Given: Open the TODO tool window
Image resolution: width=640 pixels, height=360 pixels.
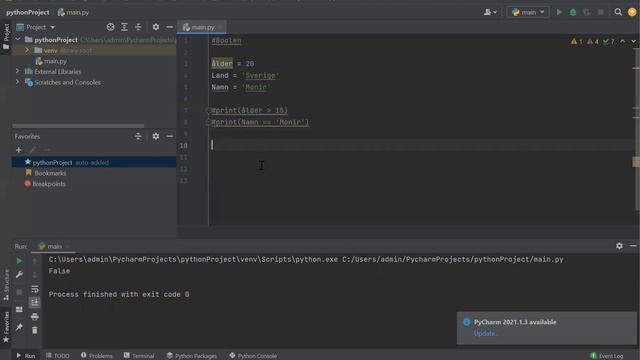Looking at the screenshot, I should [58, 356].
